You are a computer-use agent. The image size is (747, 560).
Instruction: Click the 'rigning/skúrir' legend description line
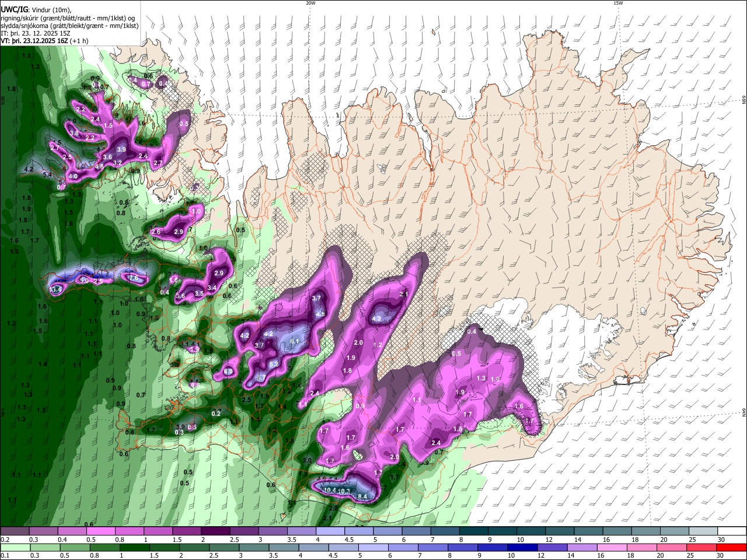(x=69, y=17)
